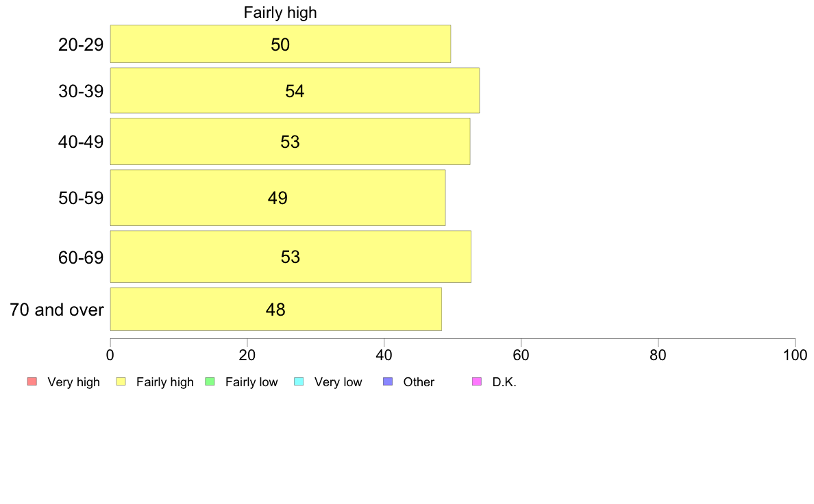Image resolution: width=814 pixels, height=504 pixels.
Task: Click the 60 tick on x-axis
Action: 521,355
